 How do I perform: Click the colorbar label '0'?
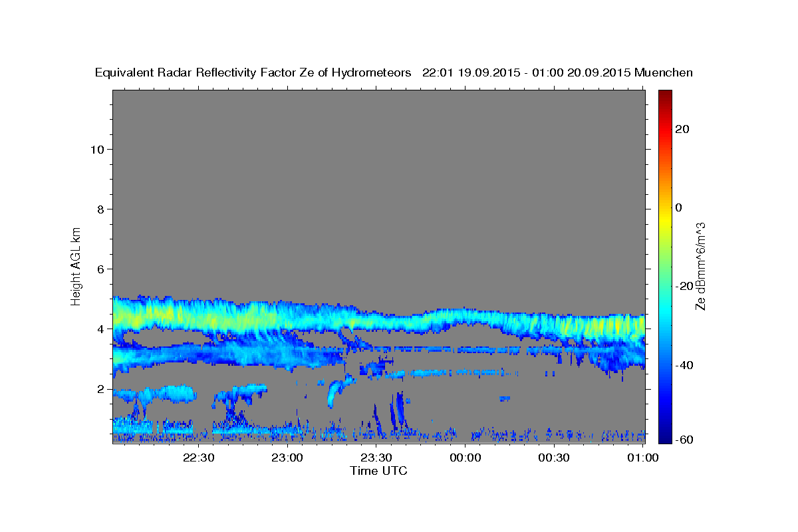tap(679, 207)
